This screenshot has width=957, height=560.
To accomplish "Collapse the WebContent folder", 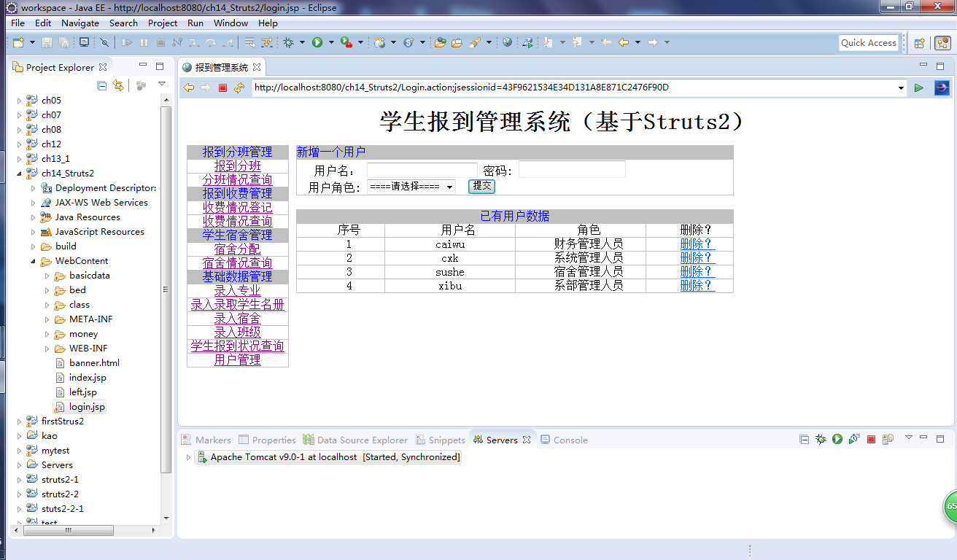I will (34, 261).
